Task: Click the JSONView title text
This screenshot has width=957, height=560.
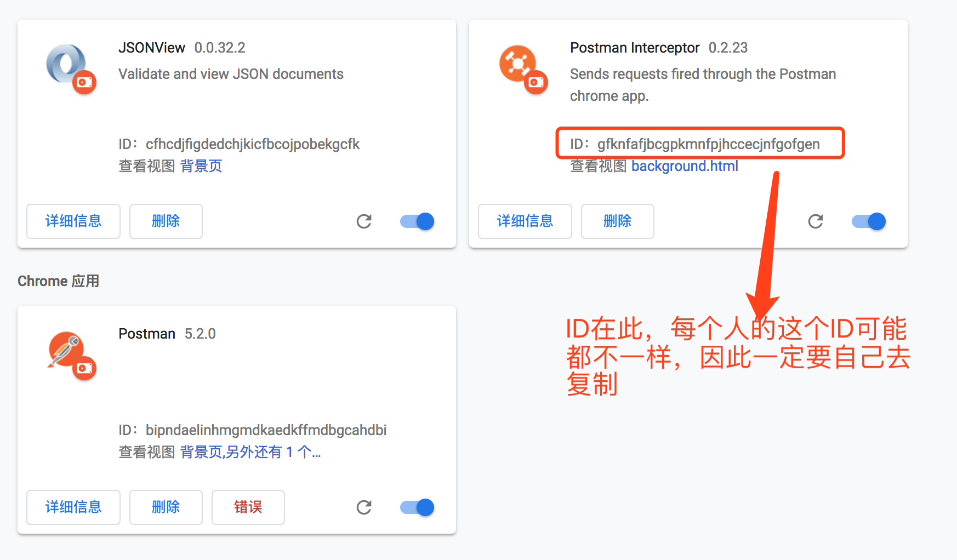Action: 152,48
